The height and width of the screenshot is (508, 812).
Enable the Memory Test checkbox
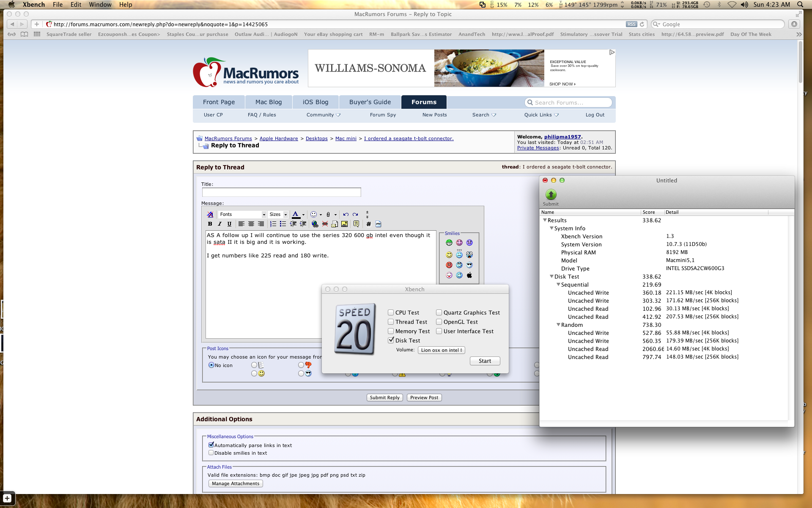click(391, 331)
